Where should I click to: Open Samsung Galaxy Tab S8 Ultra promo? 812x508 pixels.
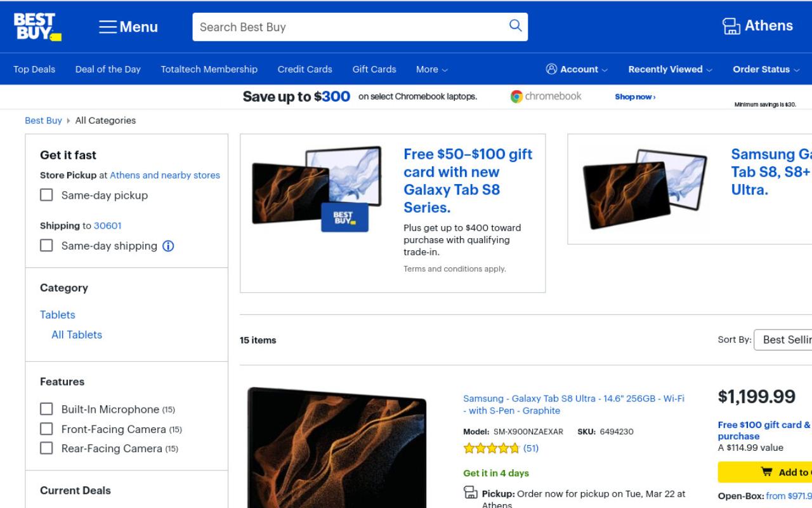click(771, 172)
